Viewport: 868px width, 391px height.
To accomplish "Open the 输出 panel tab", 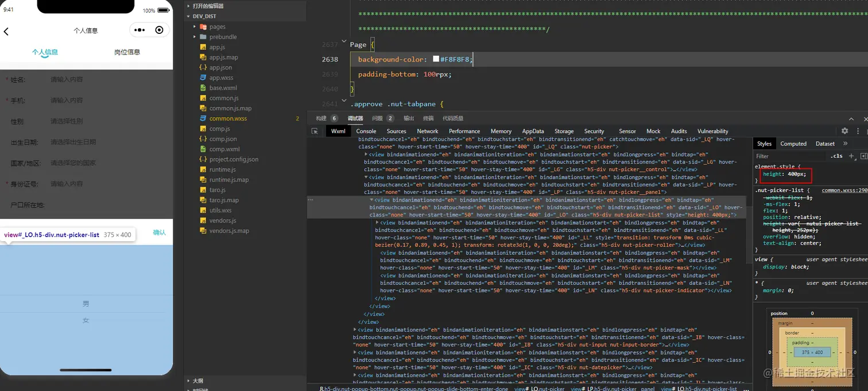I will click(409, 118).
